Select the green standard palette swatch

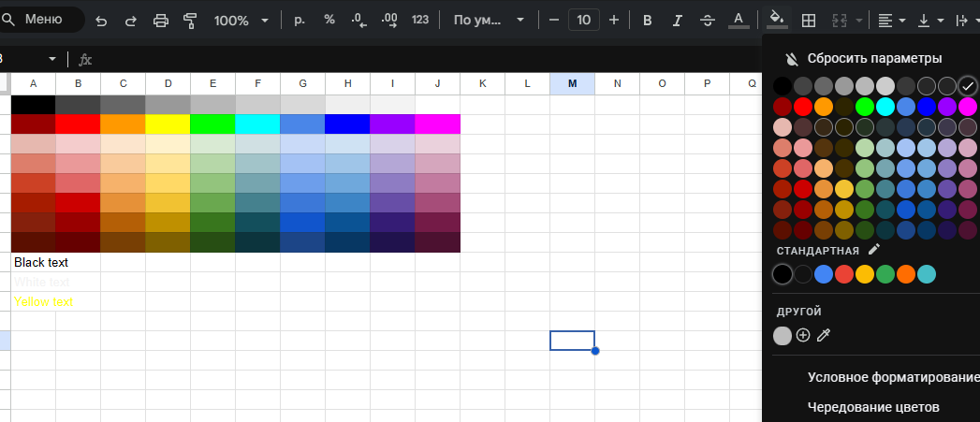pyautogui.click(x=885, y=274)
